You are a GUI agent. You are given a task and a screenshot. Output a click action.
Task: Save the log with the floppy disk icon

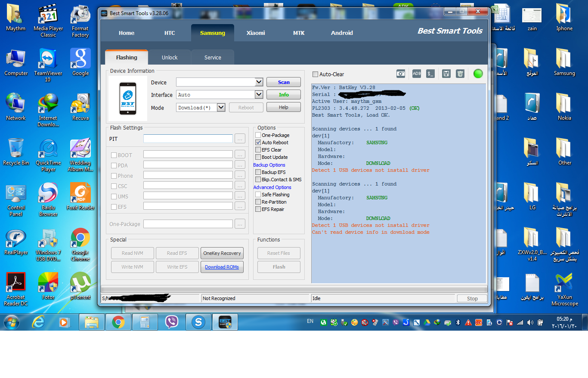click(446, 74)
